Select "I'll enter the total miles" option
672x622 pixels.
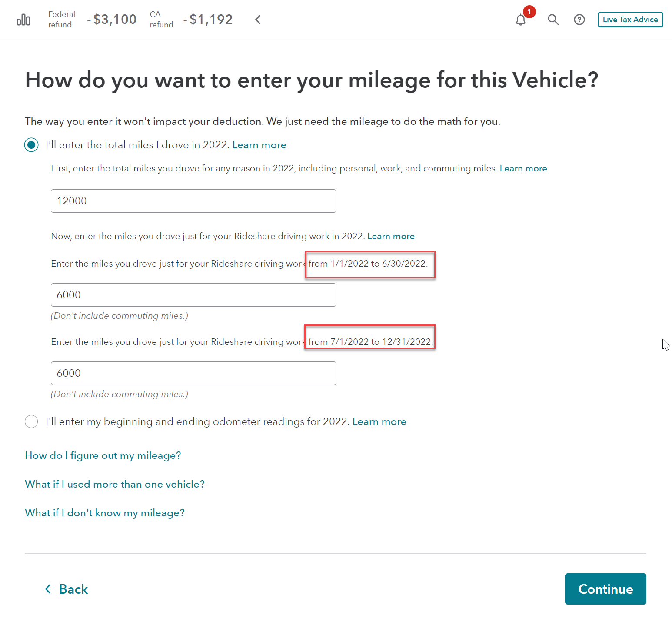[x=31, y=145]
